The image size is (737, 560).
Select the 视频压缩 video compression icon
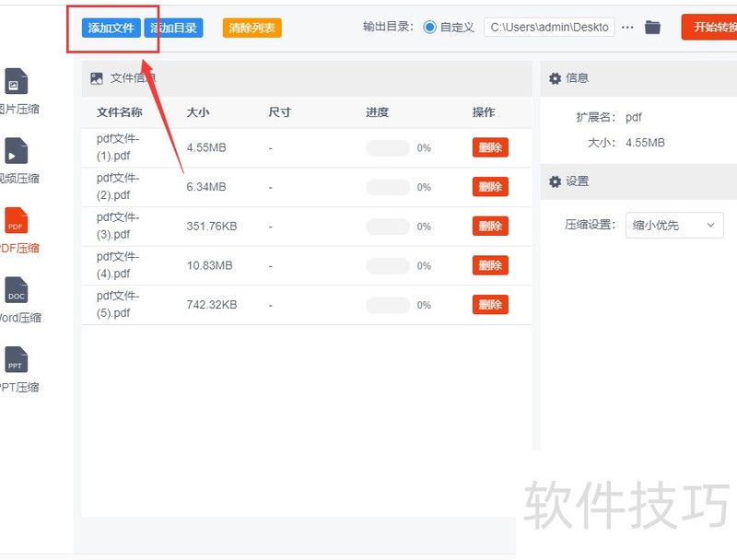pos(17,151)
